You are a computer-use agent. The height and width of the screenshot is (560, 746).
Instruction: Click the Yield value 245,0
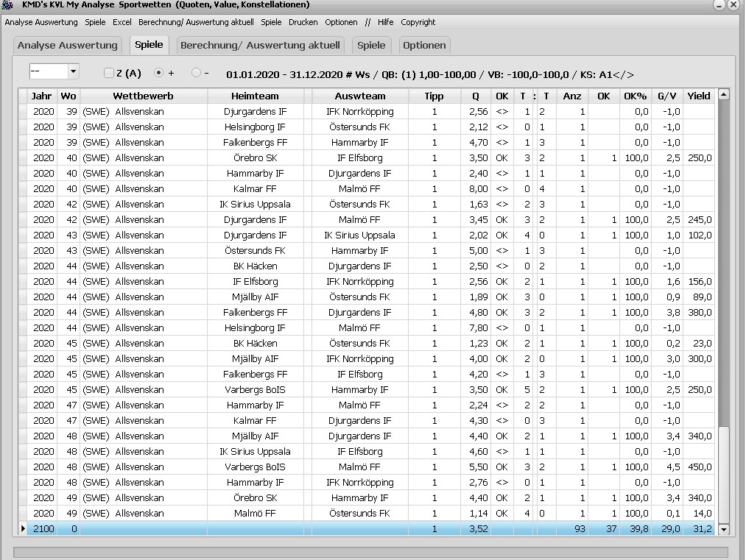[x=699, y=219]
